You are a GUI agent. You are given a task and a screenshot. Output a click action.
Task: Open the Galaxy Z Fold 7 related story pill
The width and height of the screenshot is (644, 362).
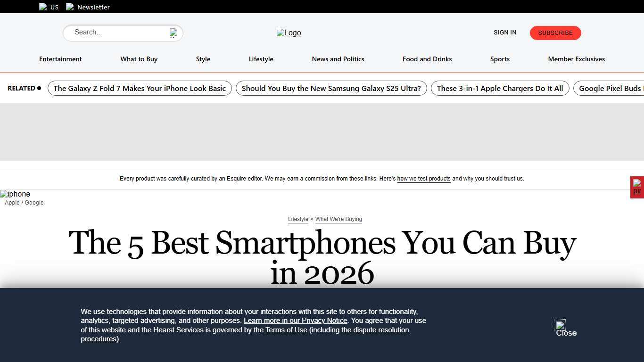140,88
